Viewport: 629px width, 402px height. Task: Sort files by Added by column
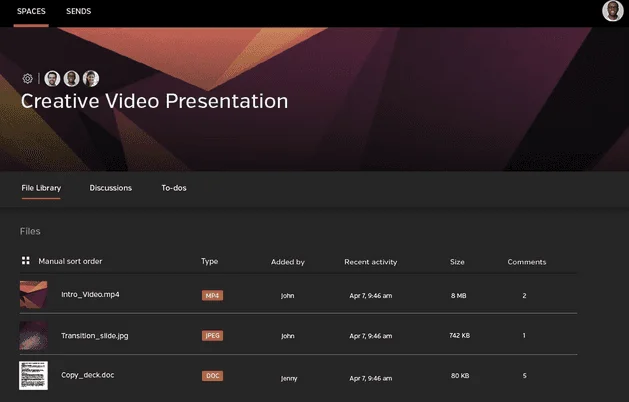(288, 262)
